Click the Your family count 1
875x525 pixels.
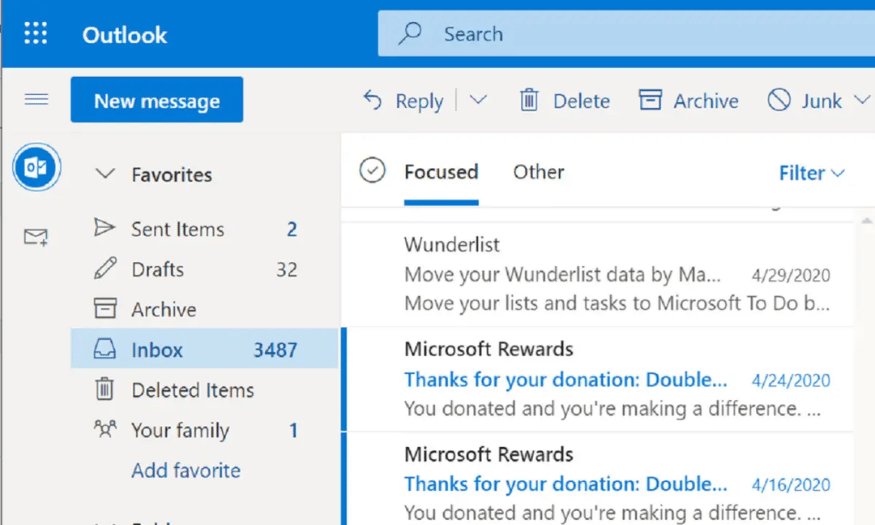click(x=294, y=430)
